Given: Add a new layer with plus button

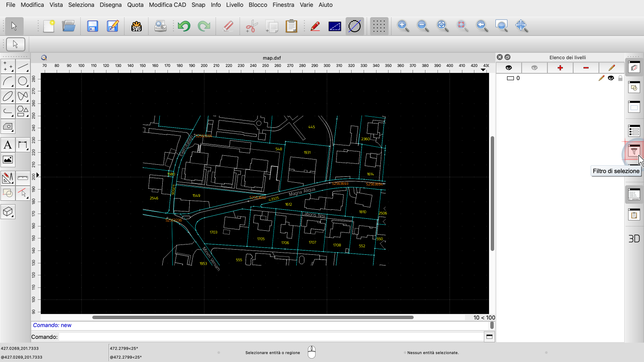Looking at the screenshot, I should 560,68.
